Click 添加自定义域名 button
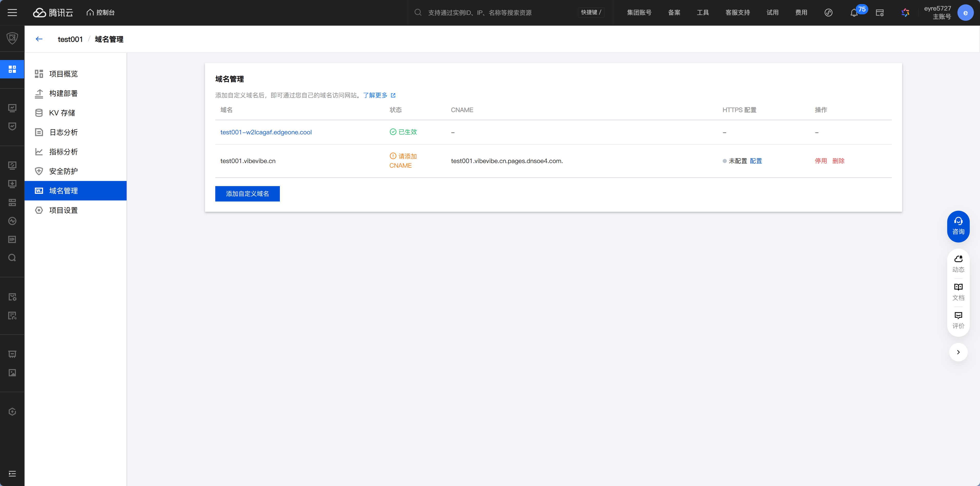The height and width of the screenshot is (486, 980). pyautogui.click(x=247, y=194)
